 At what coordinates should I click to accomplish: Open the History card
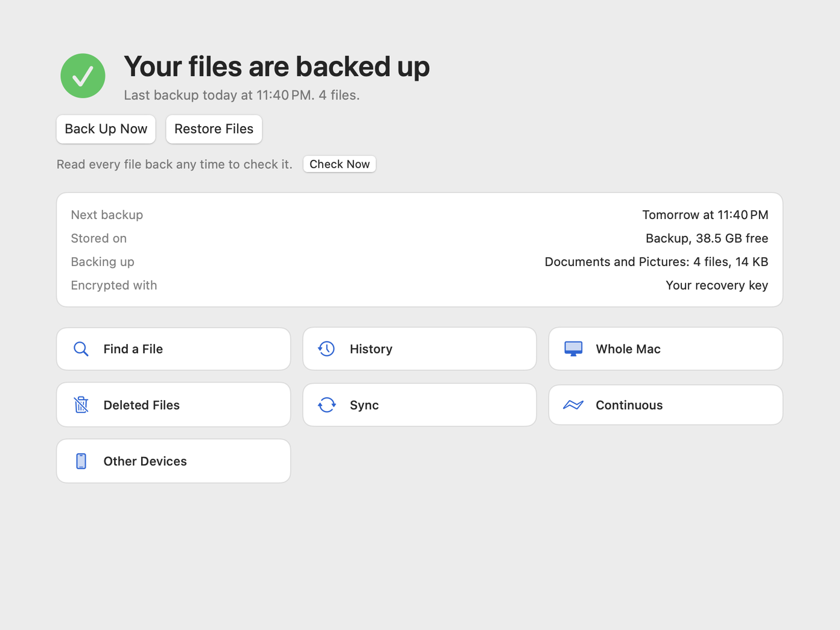(420, 349)
